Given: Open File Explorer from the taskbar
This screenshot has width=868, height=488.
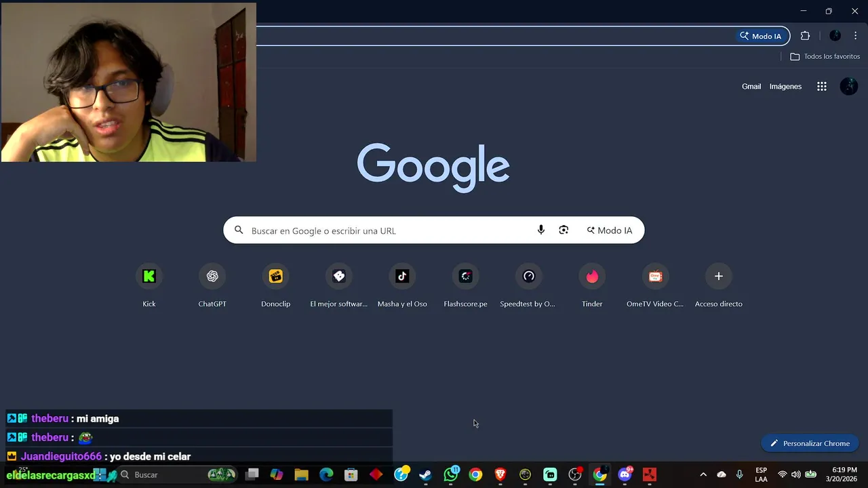Looking at the screenshot, I should coord(301,474).
